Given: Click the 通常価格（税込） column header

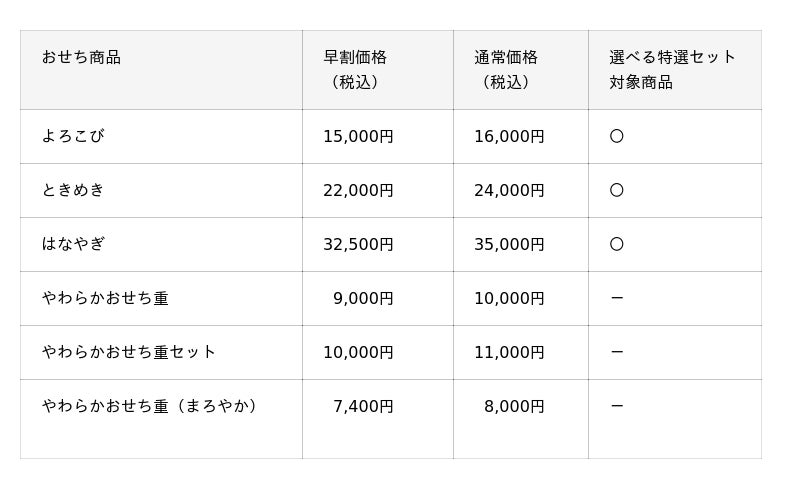Looking at the screenshot, I should coord(506,69).
